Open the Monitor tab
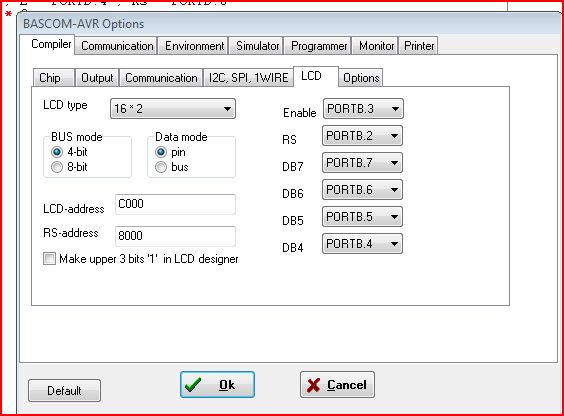Screen dimensions: 564x416 coord(376,46)
